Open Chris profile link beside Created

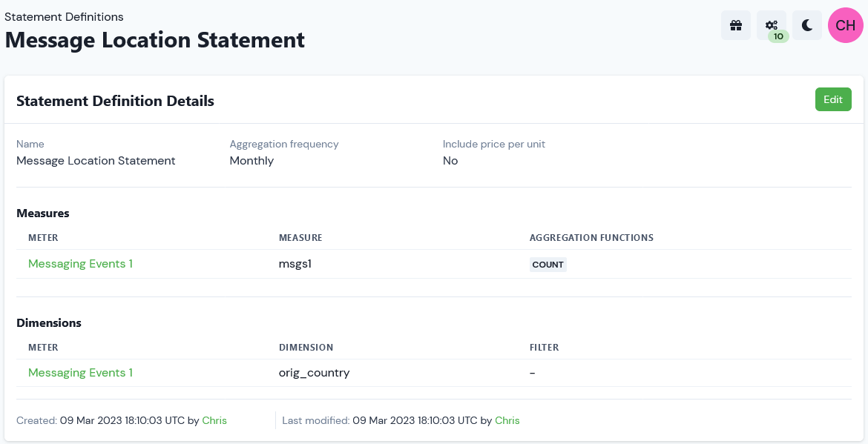(x=214, y=420)
